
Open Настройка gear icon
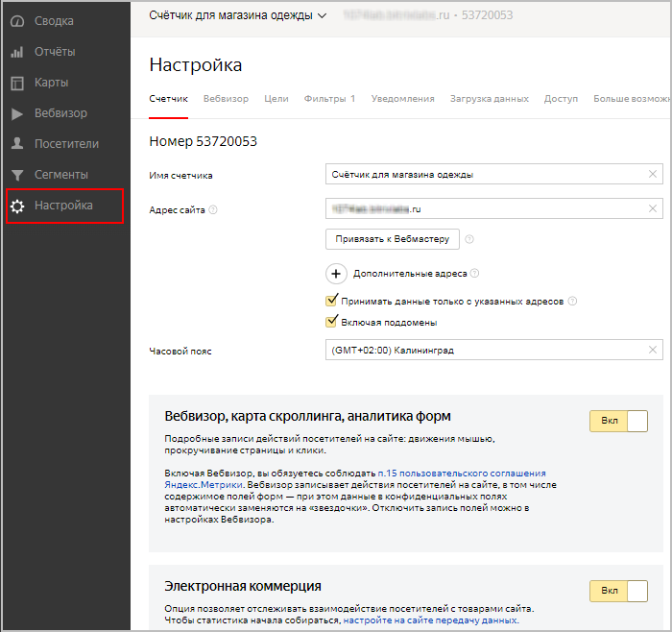(x=17, y=206)
